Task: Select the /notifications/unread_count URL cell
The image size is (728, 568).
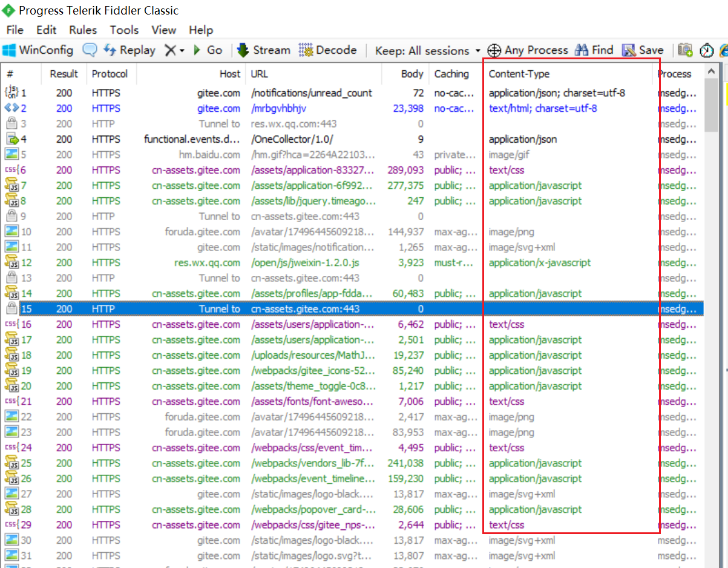Action: [312, 93]
